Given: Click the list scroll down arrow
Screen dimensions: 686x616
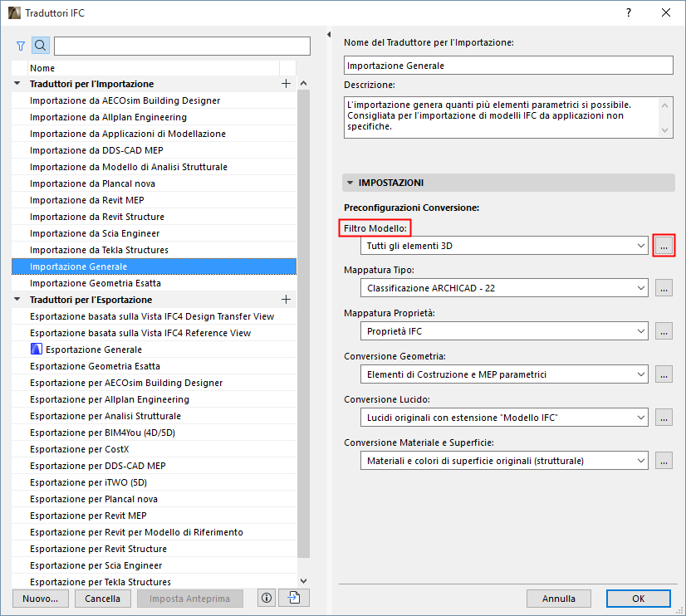Looking at the screenshot, I should point(304,581).
